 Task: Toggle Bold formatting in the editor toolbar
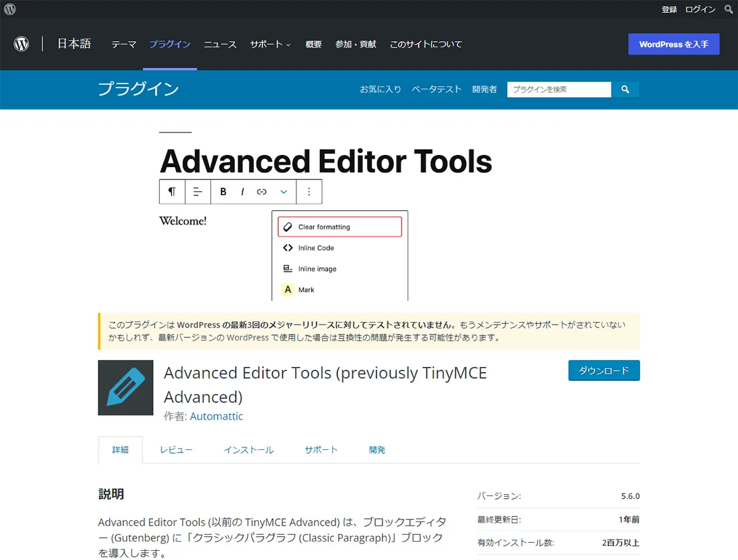click(223, 191)
